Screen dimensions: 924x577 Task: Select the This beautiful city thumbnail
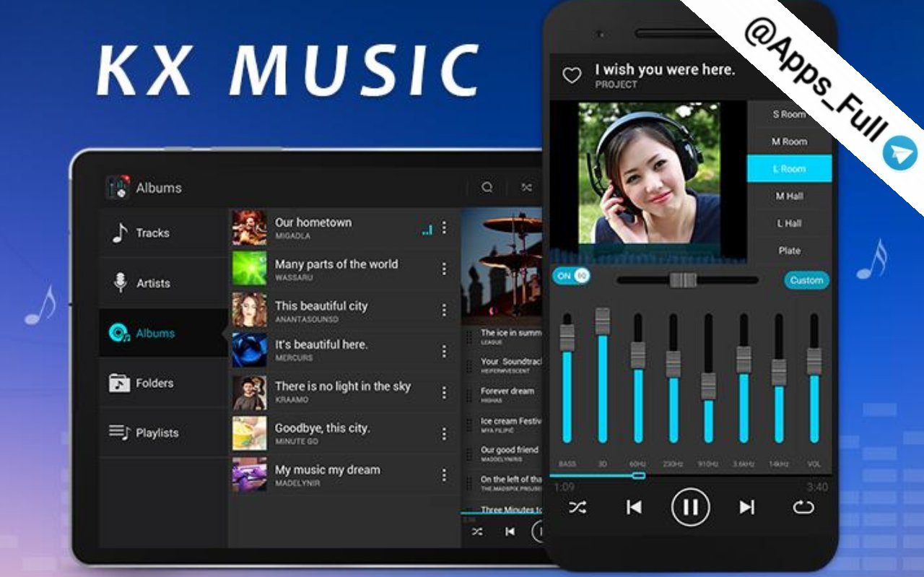[249, 310]
